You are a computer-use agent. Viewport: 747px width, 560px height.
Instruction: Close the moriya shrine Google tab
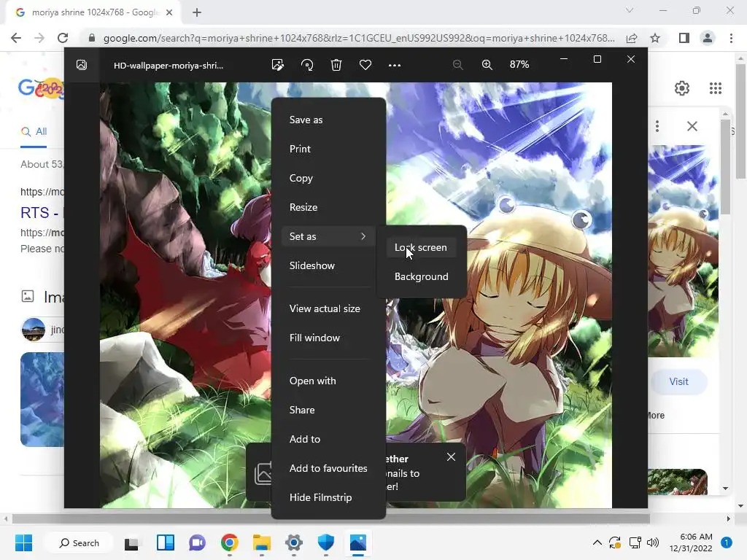(169, 12)
